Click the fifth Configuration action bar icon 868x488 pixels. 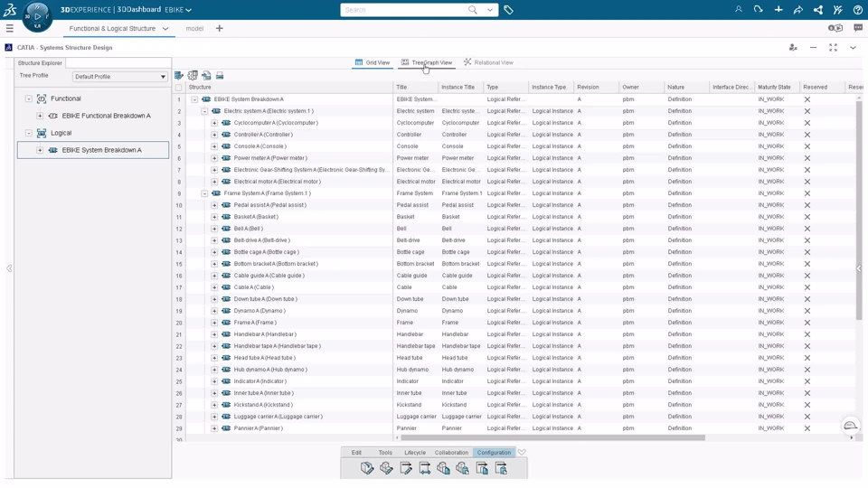tap(443, 469)
